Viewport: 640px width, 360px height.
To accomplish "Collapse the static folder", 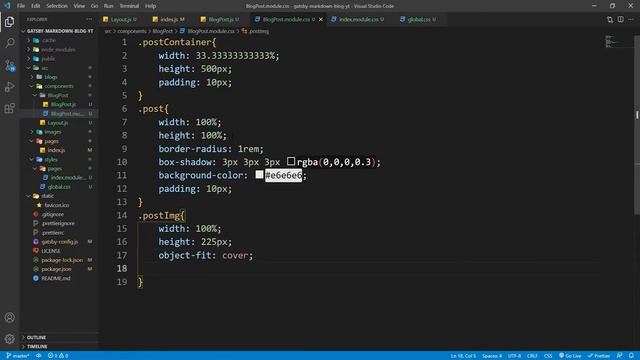I will [x=47, y=196].
